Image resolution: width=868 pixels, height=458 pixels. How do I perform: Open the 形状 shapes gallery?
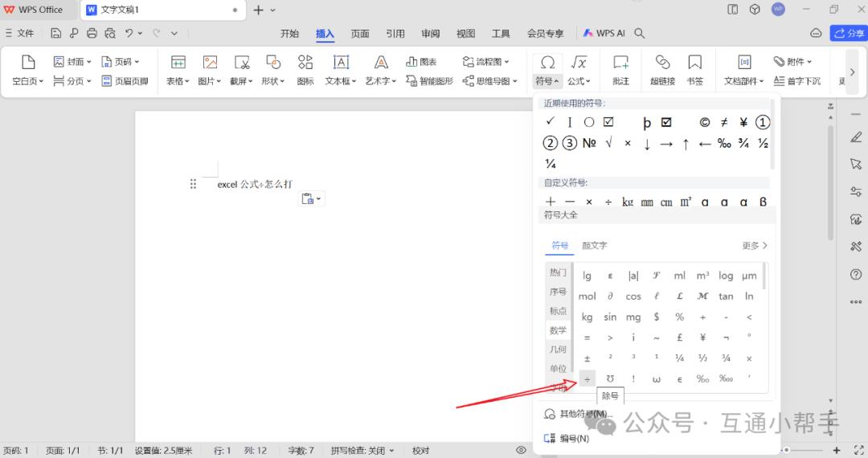pos(272,70)
